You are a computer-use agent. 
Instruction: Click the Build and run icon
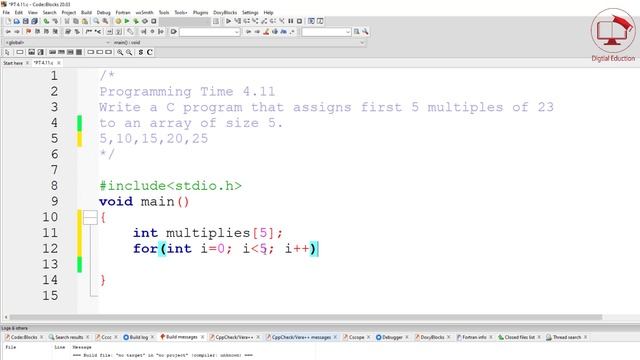(x=136, y=21)
